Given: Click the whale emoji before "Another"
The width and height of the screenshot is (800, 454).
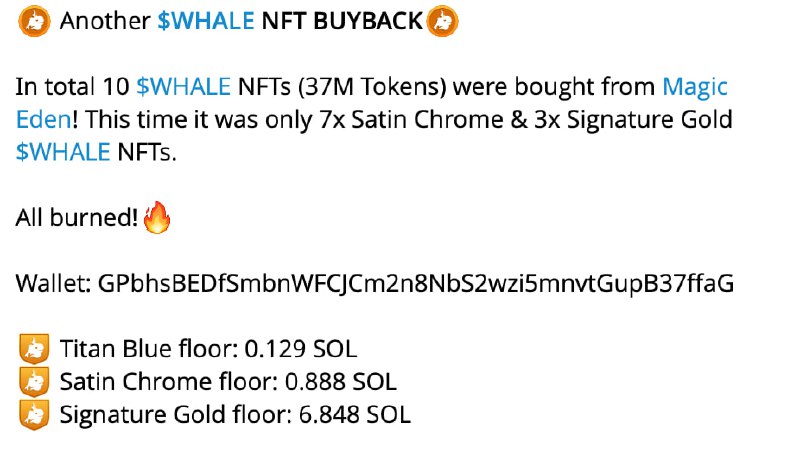Looking at the screenshot, I should pyautogui.click(x=35, y=21).
